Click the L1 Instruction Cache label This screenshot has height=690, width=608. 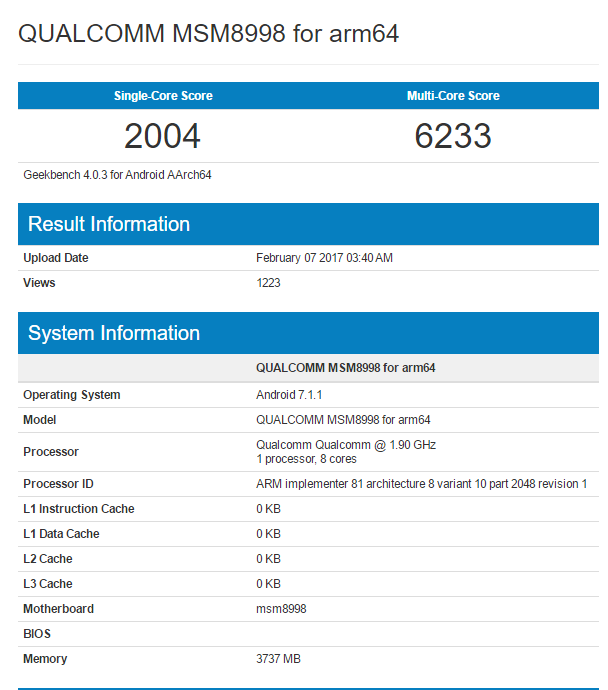click(79, 509)
